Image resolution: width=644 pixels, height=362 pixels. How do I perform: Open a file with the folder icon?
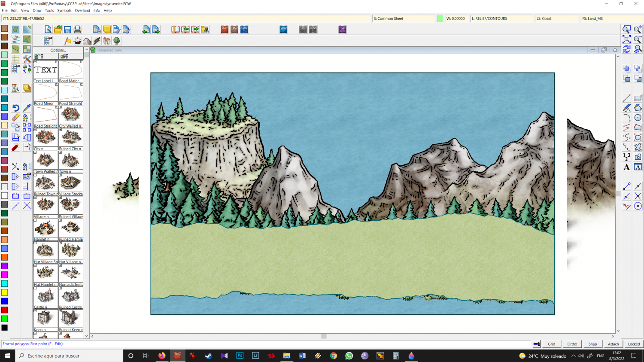click(58, 29)
